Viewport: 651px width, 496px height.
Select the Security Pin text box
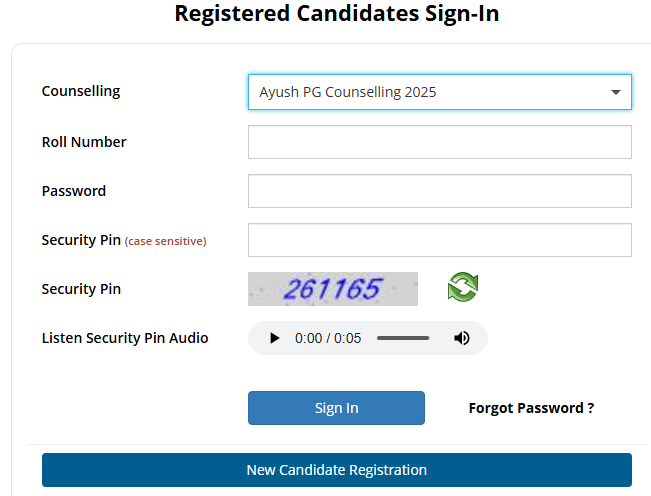click(x=439, y=240)
